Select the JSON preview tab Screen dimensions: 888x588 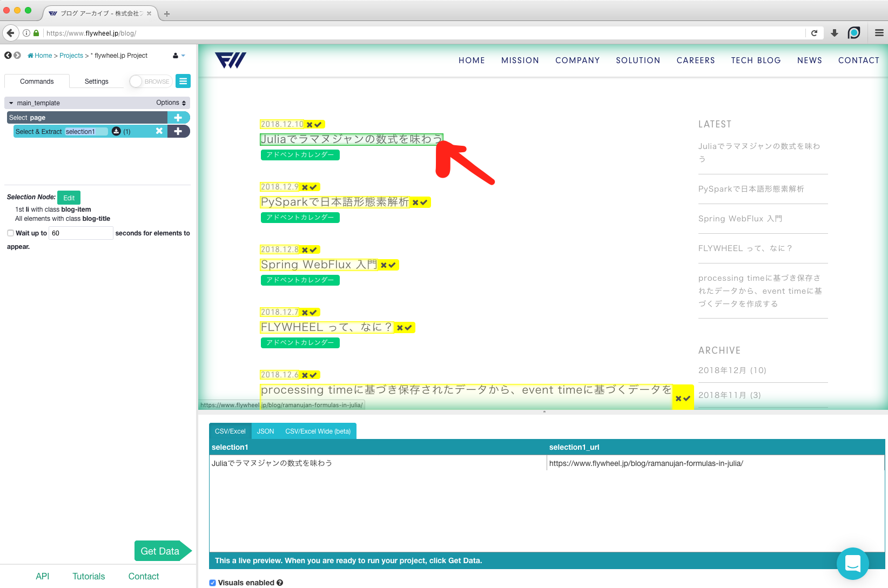265,431
